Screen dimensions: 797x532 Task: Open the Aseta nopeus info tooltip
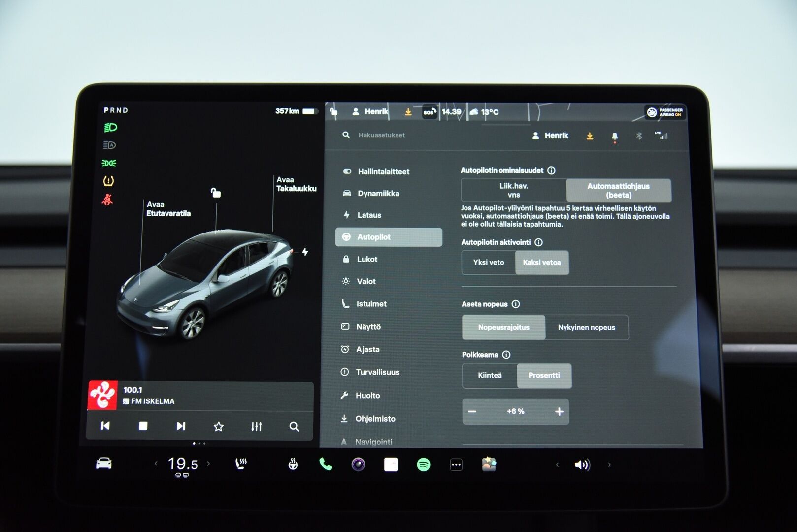[516, 304]
